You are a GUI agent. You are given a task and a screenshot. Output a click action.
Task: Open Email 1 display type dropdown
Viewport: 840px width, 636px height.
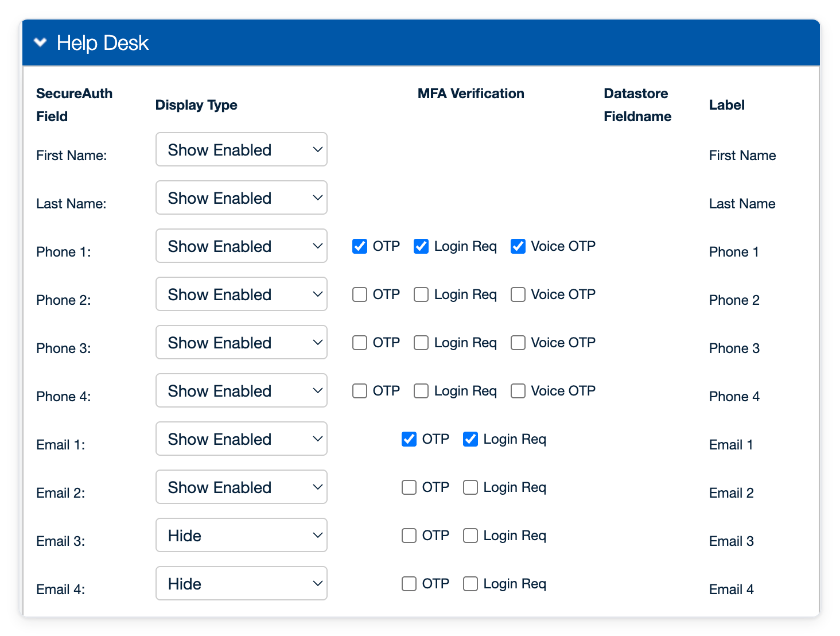pos(242,439)
